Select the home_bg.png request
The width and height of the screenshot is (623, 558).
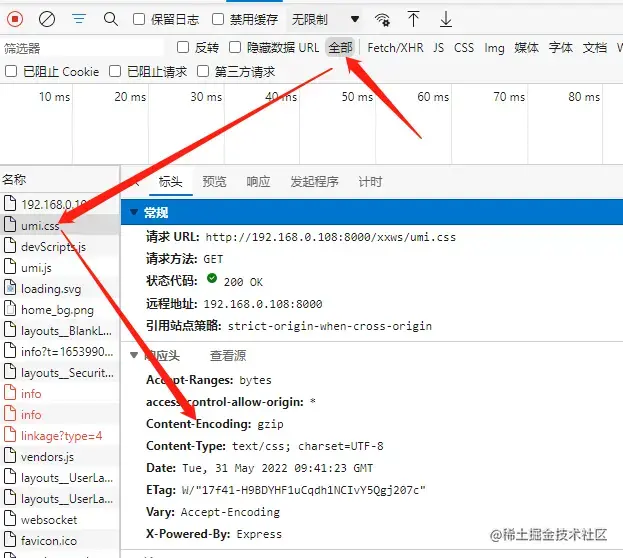click(60, 310)
